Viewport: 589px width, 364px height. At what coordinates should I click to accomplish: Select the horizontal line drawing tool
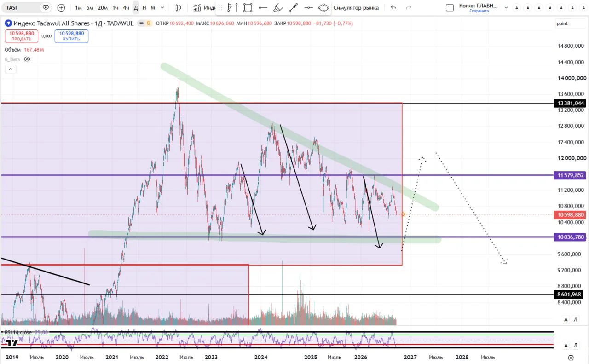[263, 7]
